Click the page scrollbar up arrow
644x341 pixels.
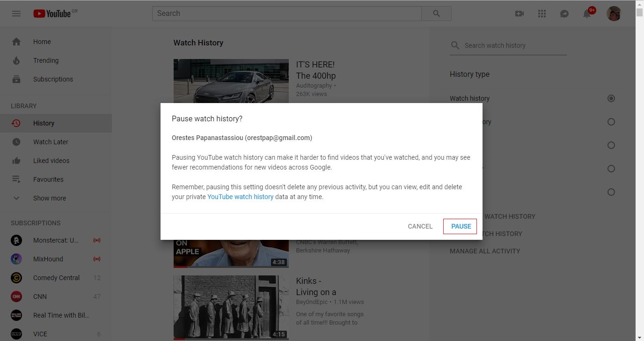(640, 4)
